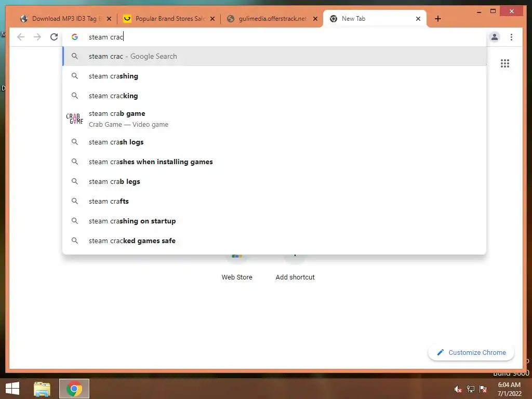The width and height of the screenshot is (532, 399).
Task: Open the Google apps grid icon
Action: 505,63
